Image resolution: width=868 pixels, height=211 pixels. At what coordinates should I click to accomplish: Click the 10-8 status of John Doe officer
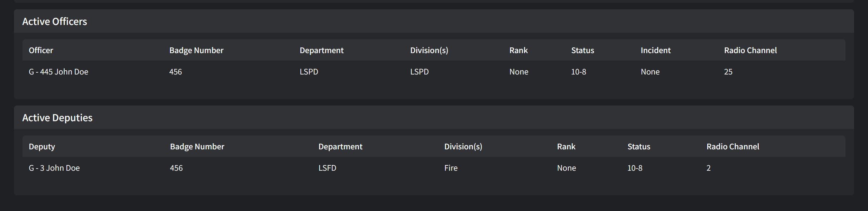tap(579, 71)
